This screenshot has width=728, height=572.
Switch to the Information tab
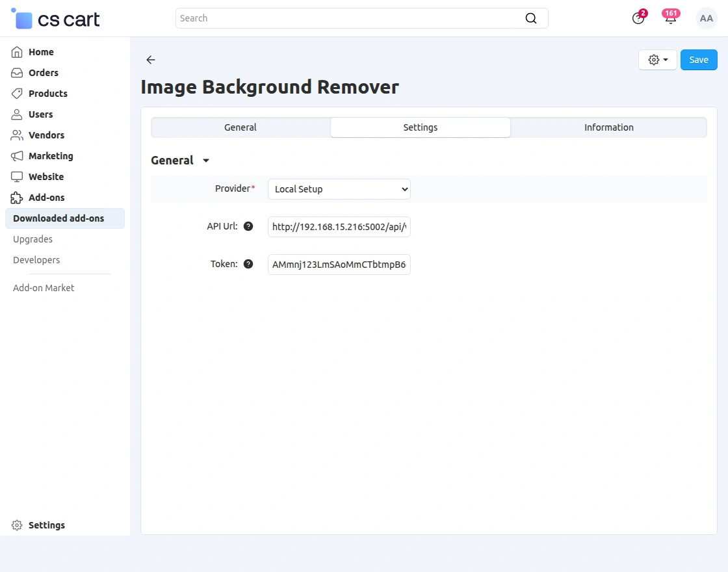click(x=608, y=127)
